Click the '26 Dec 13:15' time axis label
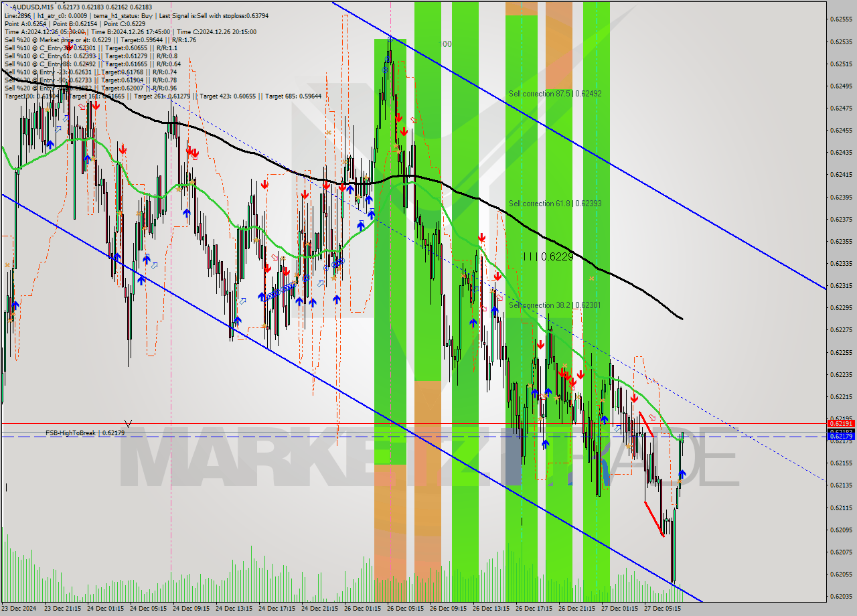Image resolution: width=857 pixels, height=616 pixels. [x=491, y=609]
